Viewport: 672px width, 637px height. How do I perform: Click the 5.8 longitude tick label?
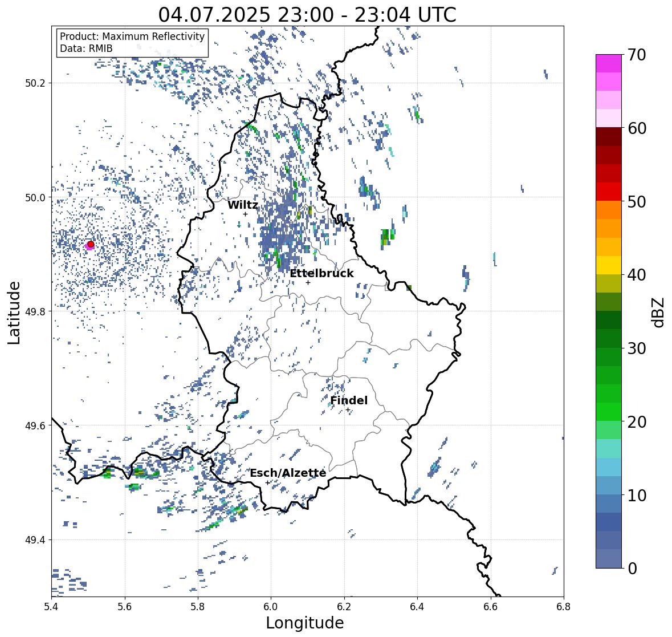198,607
